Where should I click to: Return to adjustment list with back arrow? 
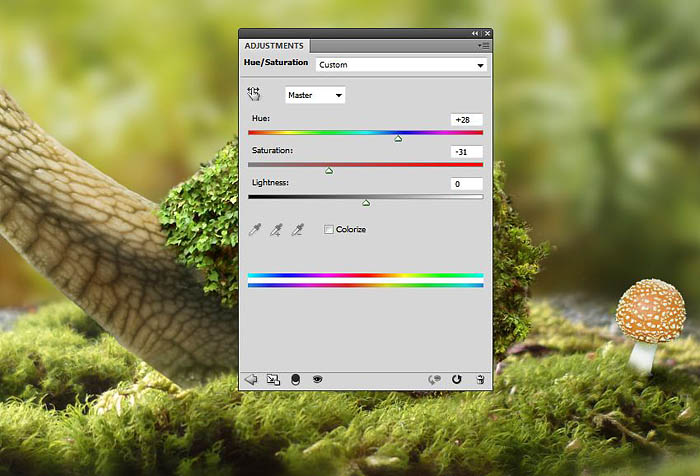coord(251,380)
